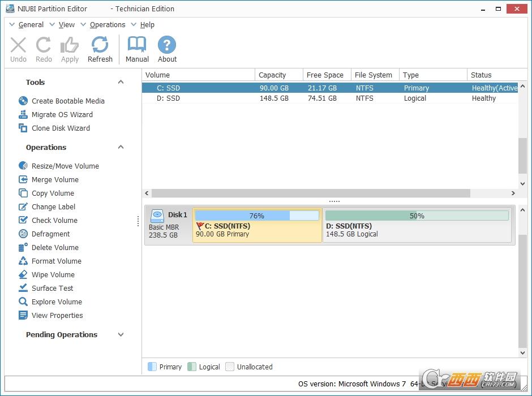Screen dimensions: 532x396
Task: Run Surface Test operation
Action: pyautogui.click(x=46, y=288)
